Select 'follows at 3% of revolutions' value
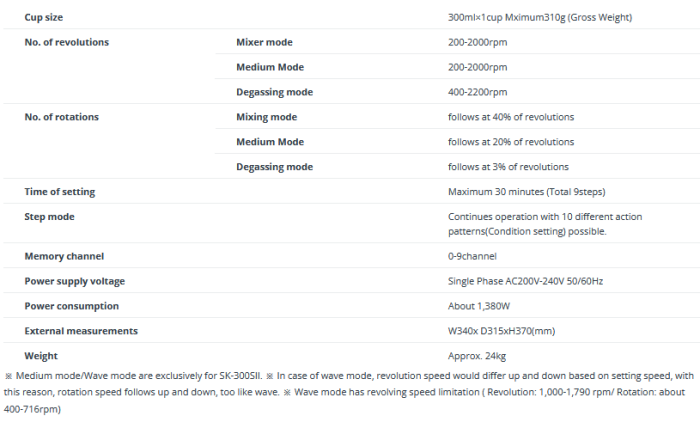 (x=508, y=167)
